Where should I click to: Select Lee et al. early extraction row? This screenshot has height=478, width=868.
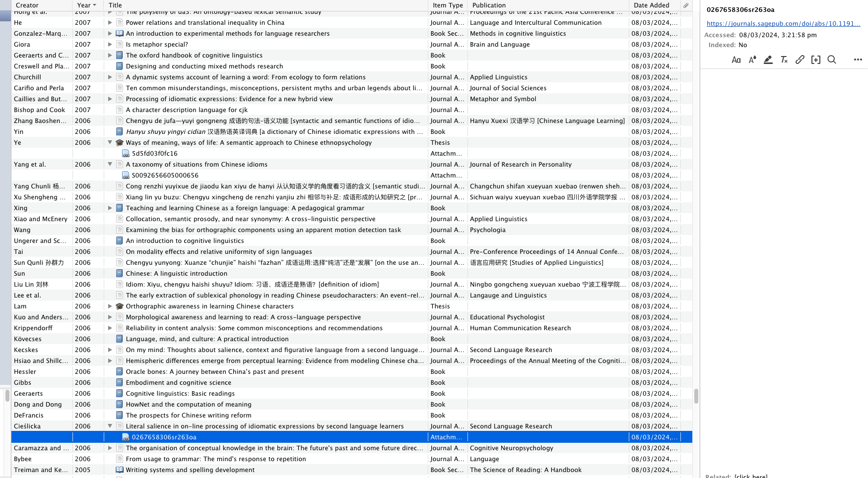coord(352,296)
